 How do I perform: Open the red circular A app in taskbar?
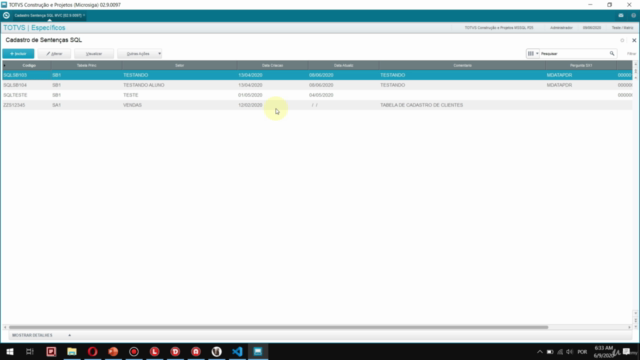pos(196,351)
